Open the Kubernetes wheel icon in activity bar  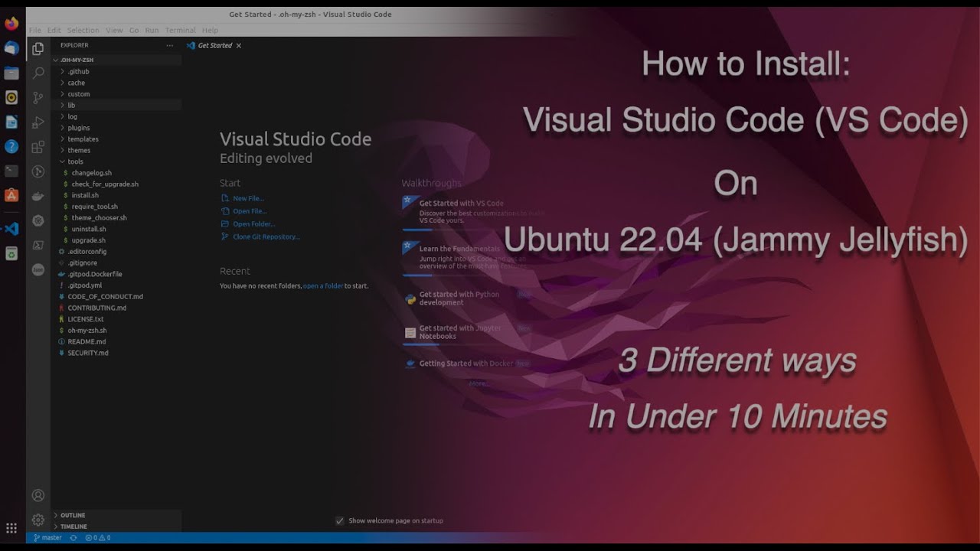38,220
